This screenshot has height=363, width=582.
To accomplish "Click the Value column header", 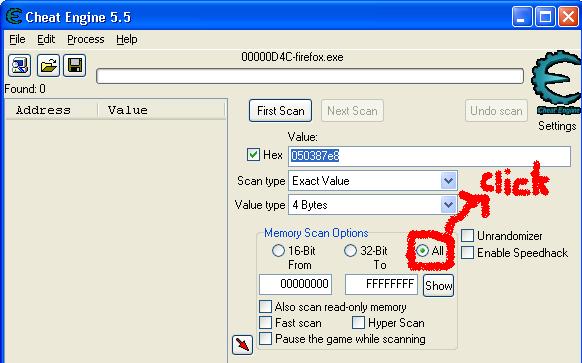I will pos(161,110).
